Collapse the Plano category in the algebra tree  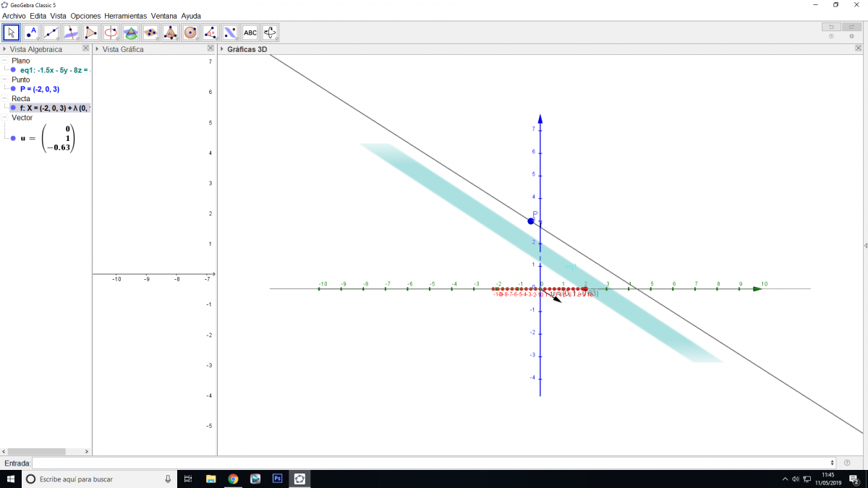[4, 61]
